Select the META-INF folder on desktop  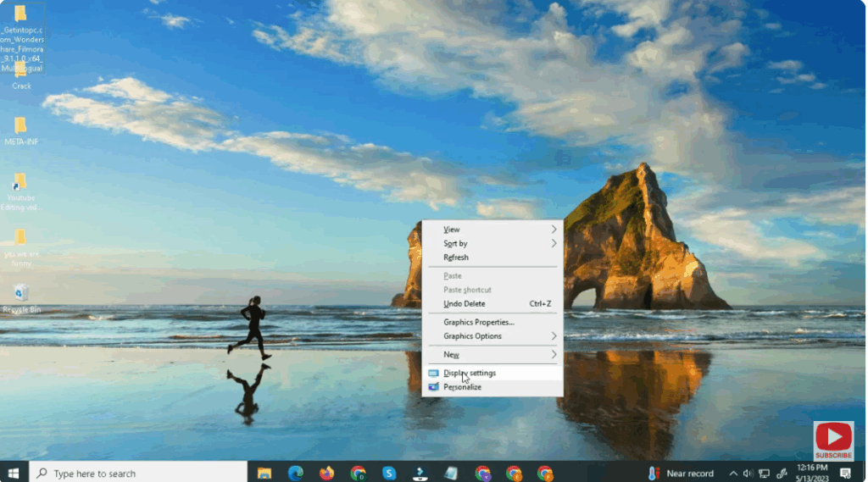tap(21, 131)
